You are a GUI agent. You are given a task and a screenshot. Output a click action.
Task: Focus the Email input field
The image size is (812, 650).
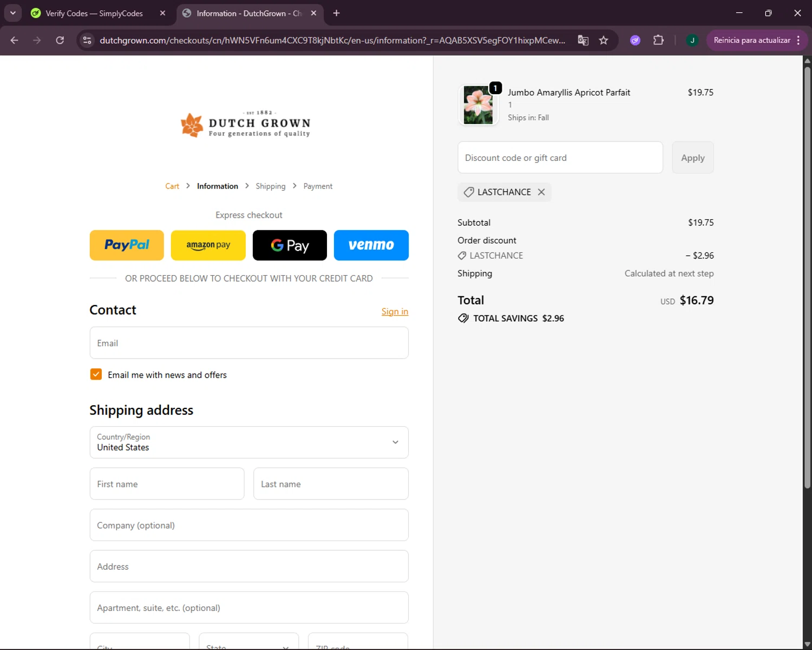[x=249, y=343]
